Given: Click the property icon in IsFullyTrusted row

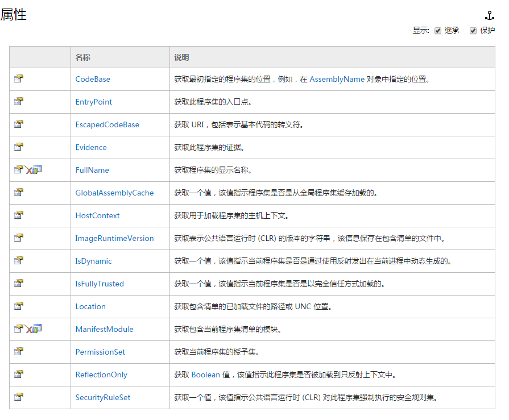Looking at the screenshot, I should tap(19, 283).
